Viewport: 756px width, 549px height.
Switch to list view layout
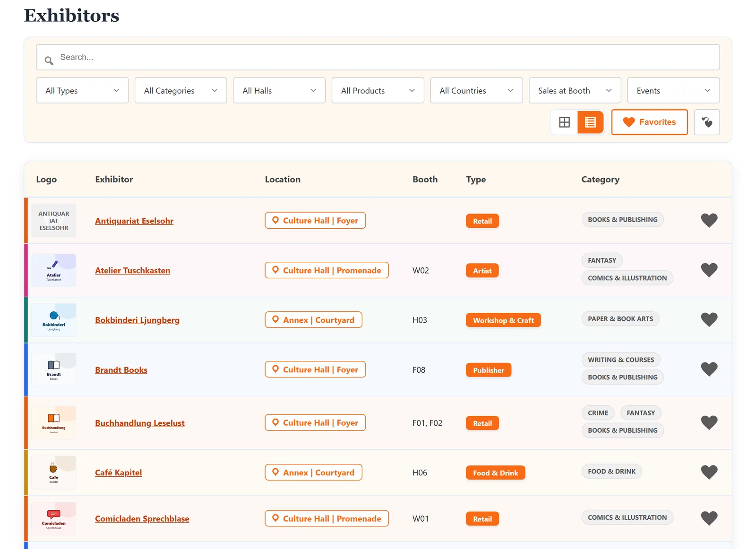(590, 122)
